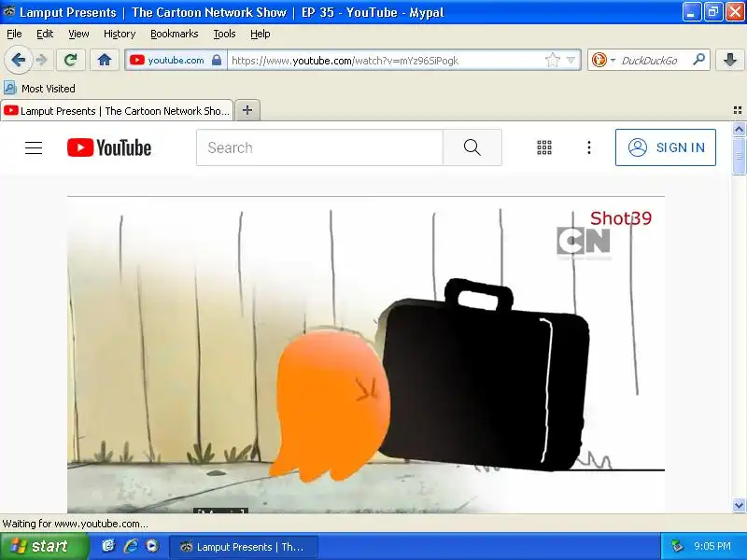Click the 9:05 PM clock
The image size is (747, 560).
coord(712,546)
